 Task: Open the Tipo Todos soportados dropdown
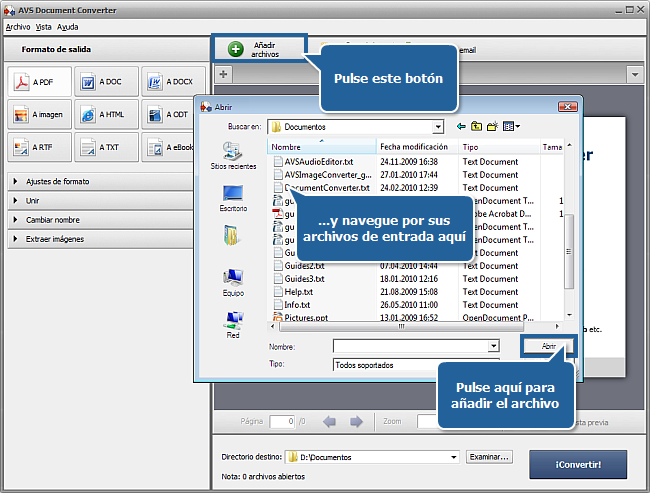(x=386, y=365)
